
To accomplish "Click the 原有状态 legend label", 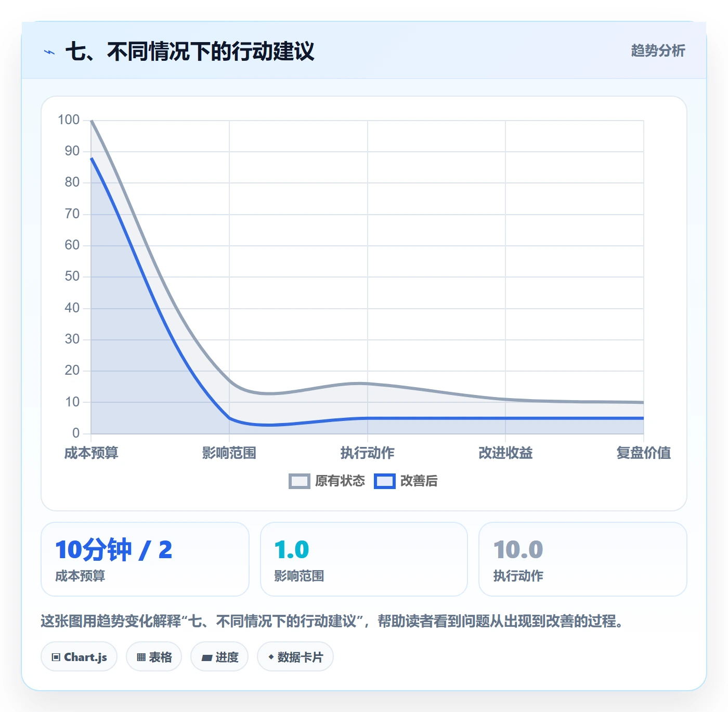I will [x=340, y=481].
